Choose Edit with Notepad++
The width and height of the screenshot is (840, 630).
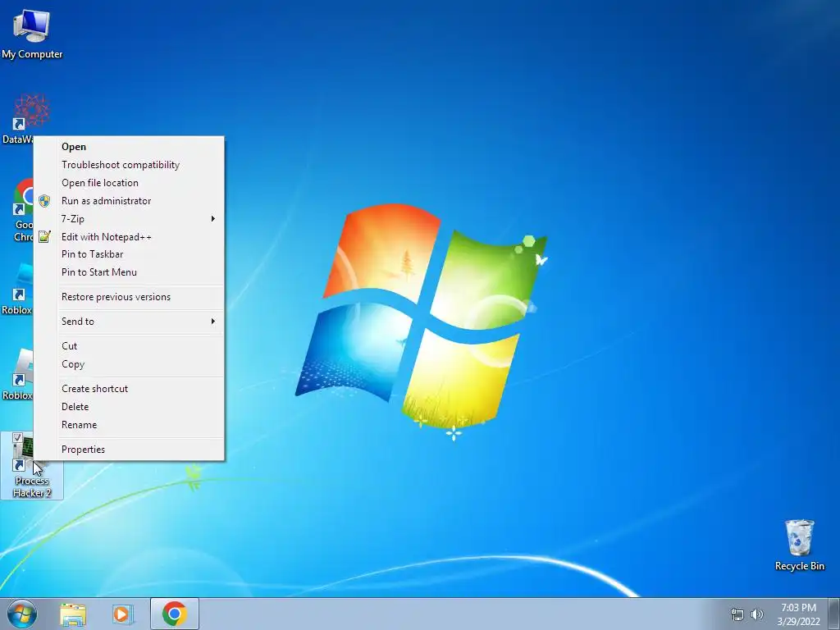129,237
